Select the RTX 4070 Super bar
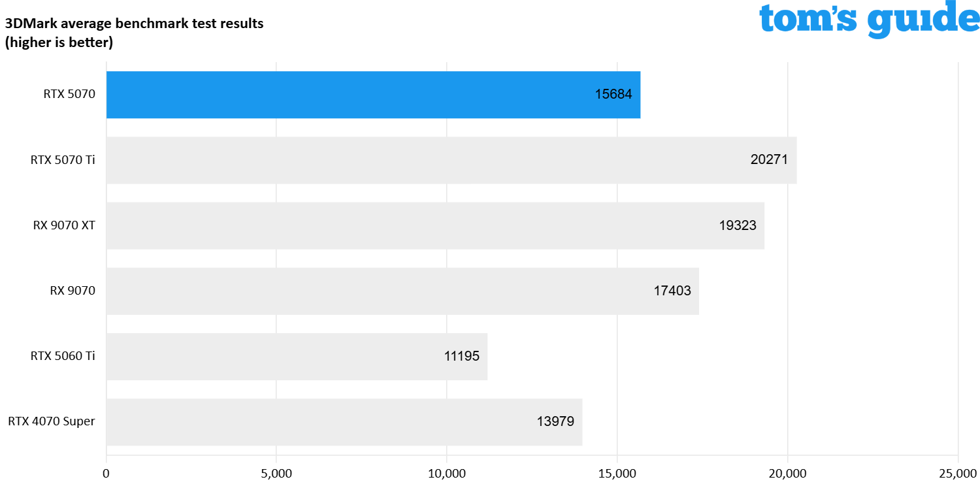The width and height of the screenshot is (980, 490). 344,421
